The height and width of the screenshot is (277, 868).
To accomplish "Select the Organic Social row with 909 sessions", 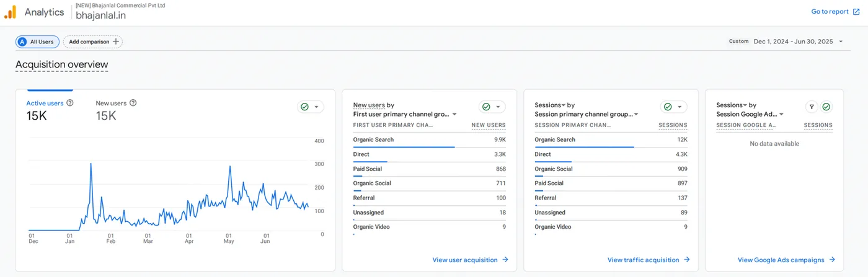I will tap(611, 169).
